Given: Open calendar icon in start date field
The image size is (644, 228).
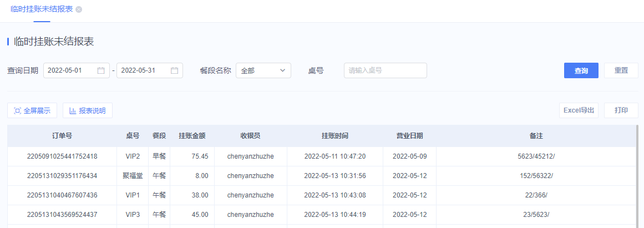Looking at the screenshot, I should click(101, 70).
